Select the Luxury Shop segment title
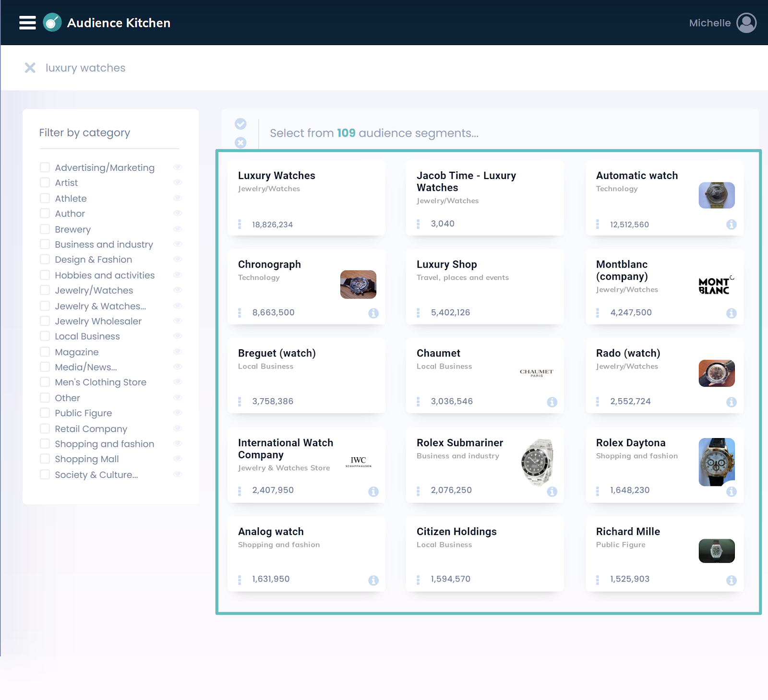The image size is (768, 700). (x=447, y=264)
